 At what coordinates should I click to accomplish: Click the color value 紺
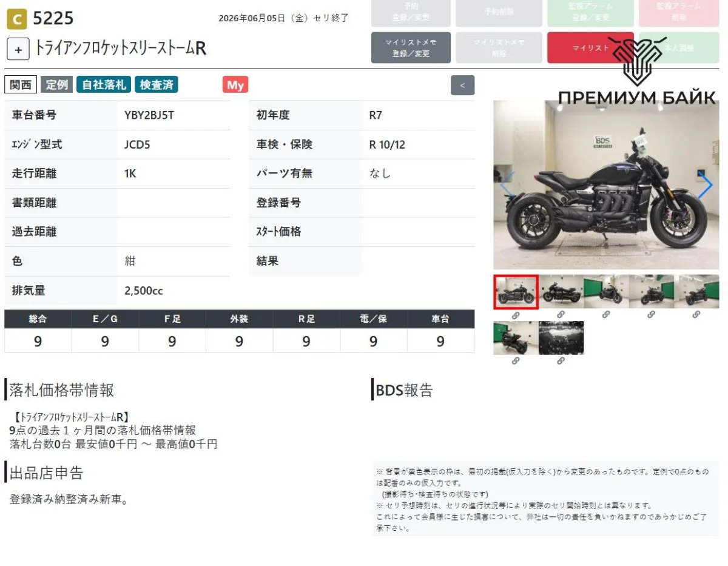130,261
